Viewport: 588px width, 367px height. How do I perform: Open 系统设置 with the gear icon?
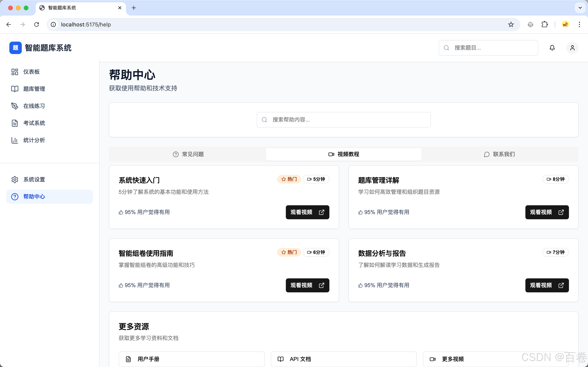pos(15,179)
